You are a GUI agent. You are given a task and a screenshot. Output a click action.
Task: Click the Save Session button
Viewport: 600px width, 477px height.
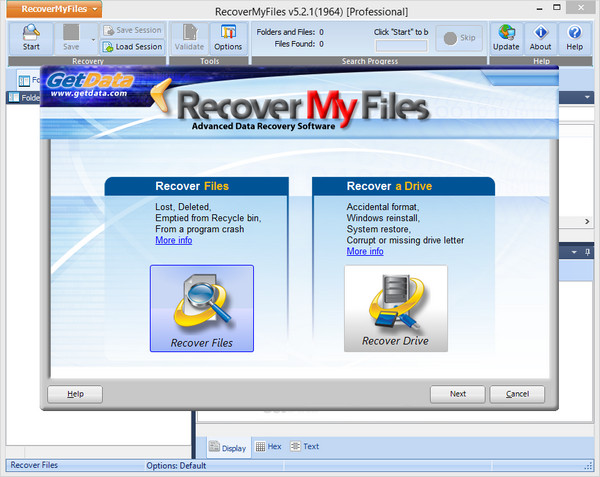click(132, 31)
